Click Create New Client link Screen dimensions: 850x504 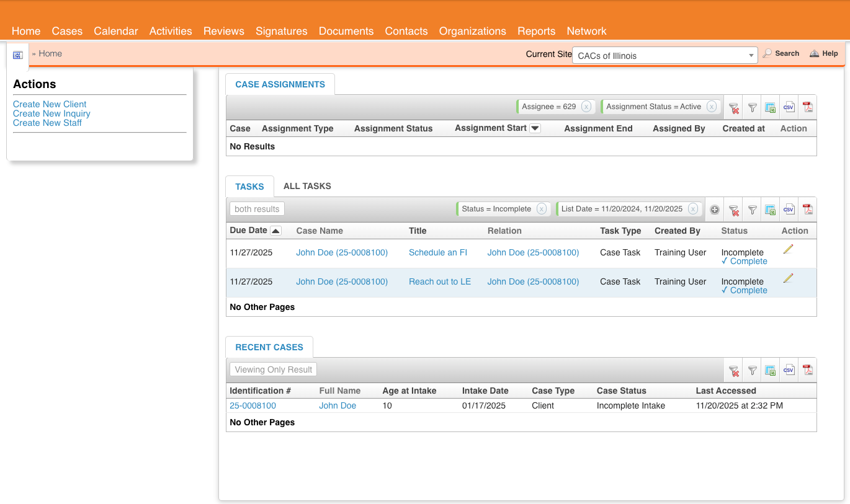pyautogui.click(x=50, y=104)
